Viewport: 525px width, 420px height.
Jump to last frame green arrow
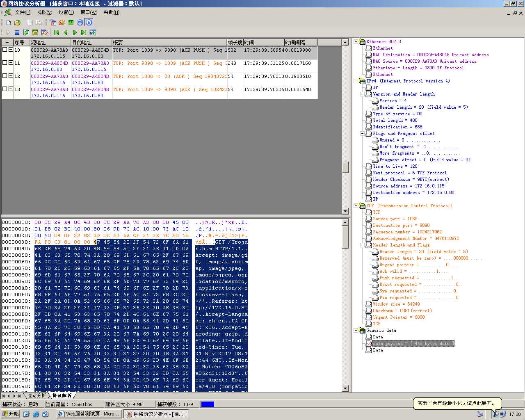(84, 32)
